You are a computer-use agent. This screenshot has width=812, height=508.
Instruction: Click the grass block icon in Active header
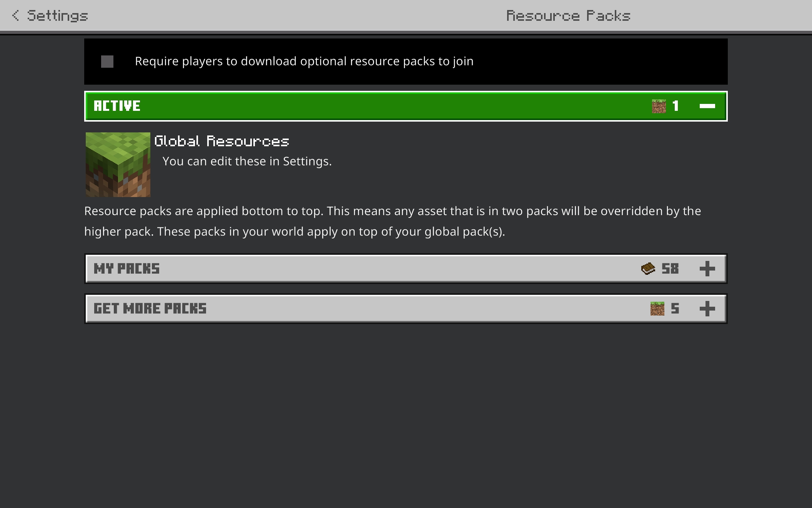click(x=659, y=106)
